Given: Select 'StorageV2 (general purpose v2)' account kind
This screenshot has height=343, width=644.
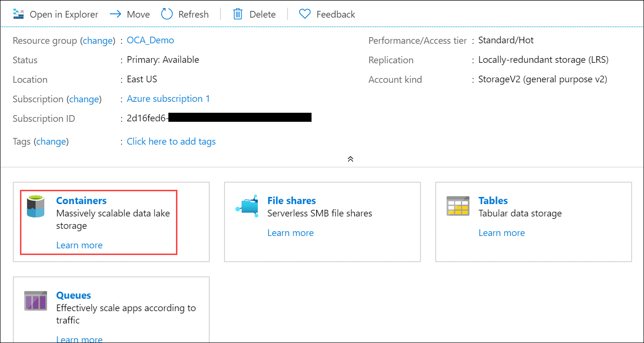Looking at the screenshot, I should click(x=543, y=79).
